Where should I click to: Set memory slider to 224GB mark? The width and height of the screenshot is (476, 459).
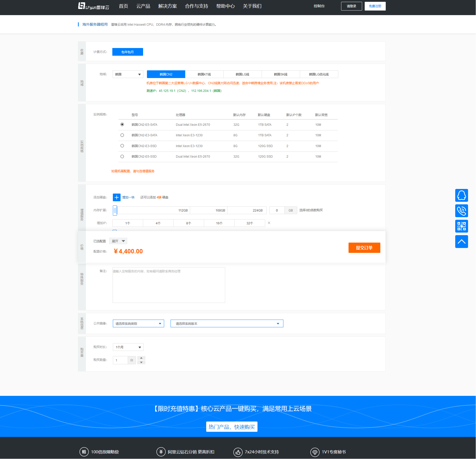pyautogui.click(x=258, y=211)
